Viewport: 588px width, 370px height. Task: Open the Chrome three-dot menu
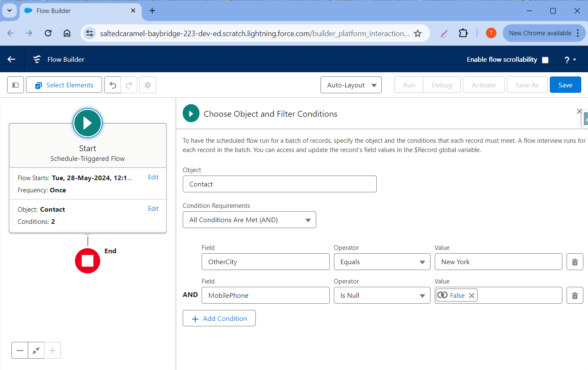(x=578, y=33)
